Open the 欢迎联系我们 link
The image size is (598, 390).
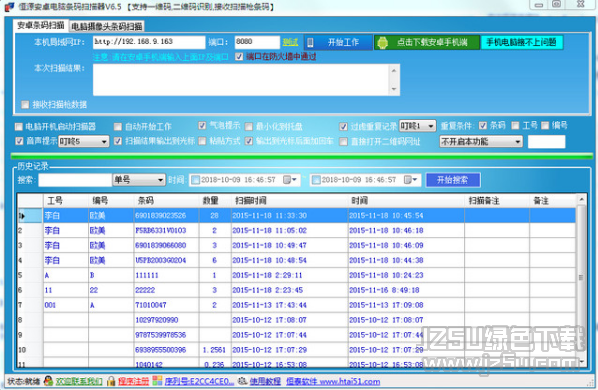pyautogui.click(x=79, y=381)
